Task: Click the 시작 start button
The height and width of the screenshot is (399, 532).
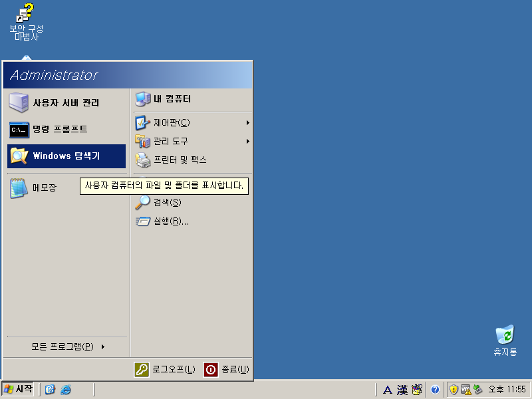Action: click(x=18, y=389)
